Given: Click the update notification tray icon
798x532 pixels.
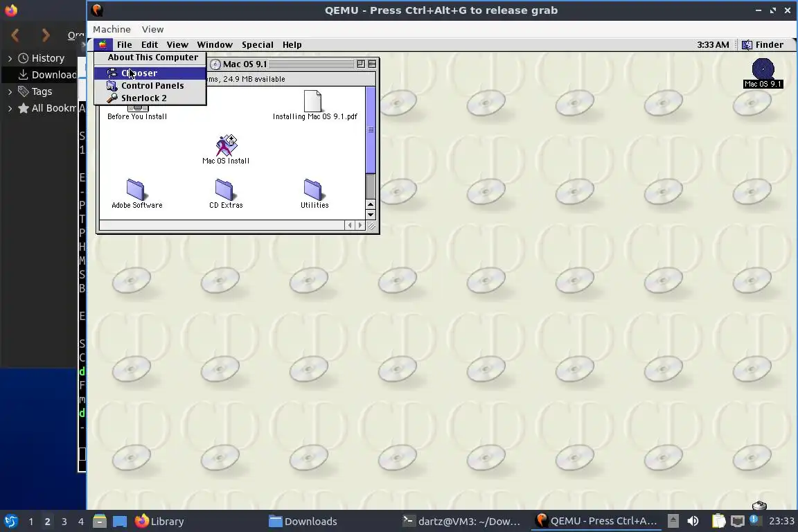Looking at the screenshot, I should point(755,520).
